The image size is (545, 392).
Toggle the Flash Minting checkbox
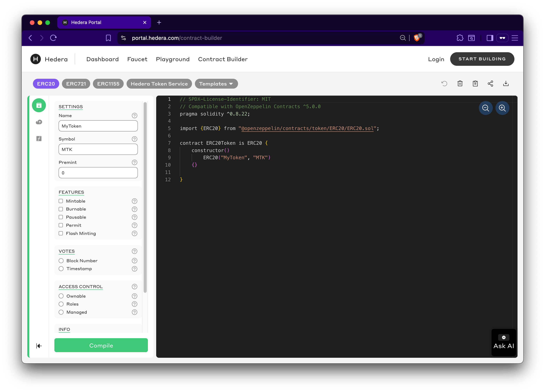point(61,234)
